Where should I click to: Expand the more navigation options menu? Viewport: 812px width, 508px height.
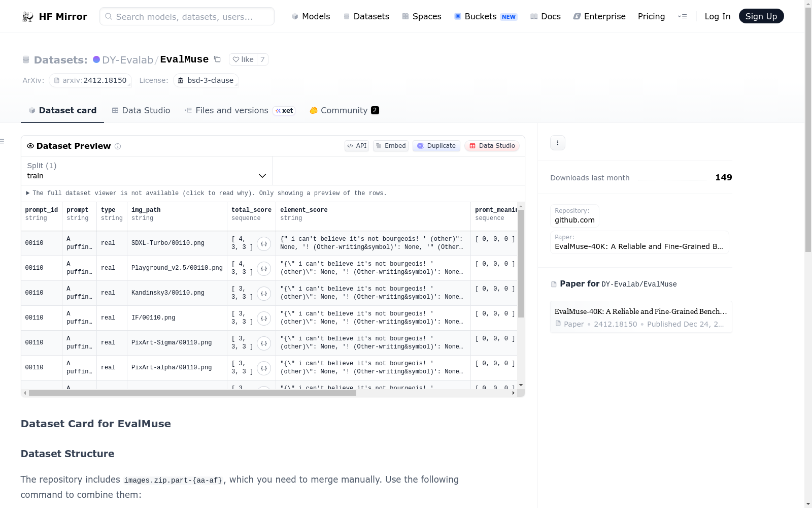tap(682, 16)
